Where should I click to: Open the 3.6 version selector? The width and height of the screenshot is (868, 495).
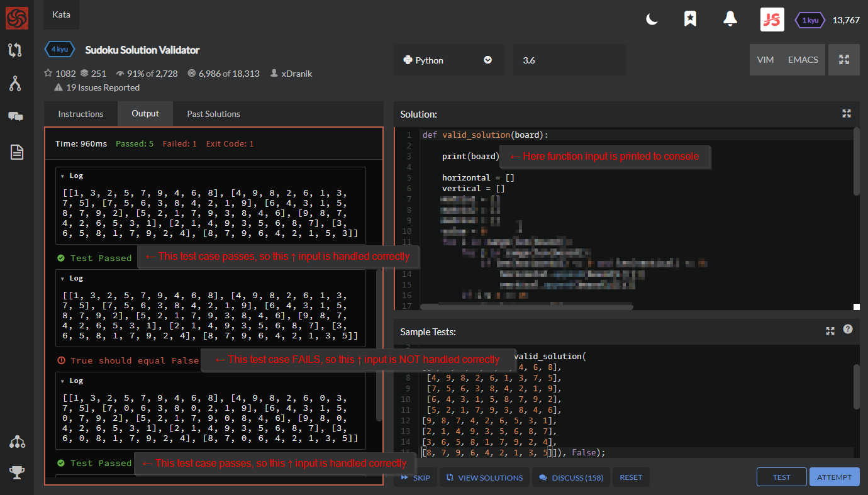(570, 60)
